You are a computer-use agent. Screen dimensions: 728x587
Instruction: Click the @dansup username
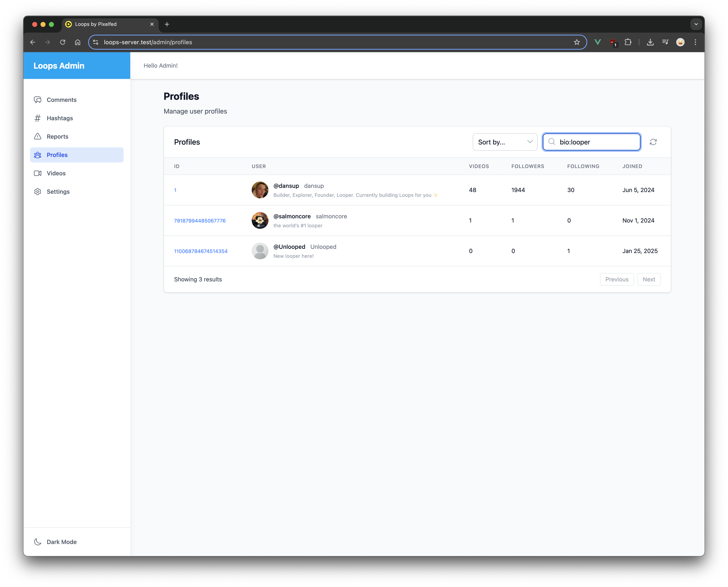coord(286,186)
